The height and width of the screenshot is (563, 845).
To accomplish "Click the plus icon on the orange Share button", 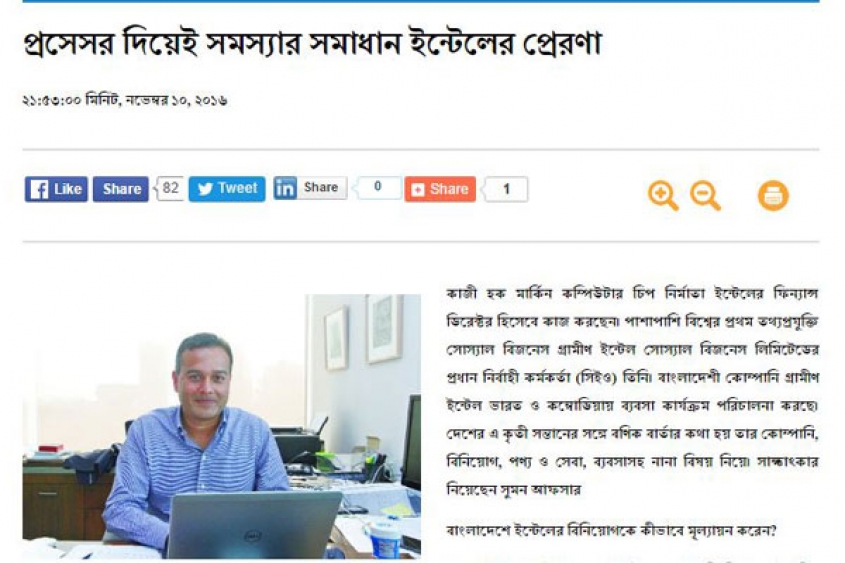I will [x=418, y=190].
